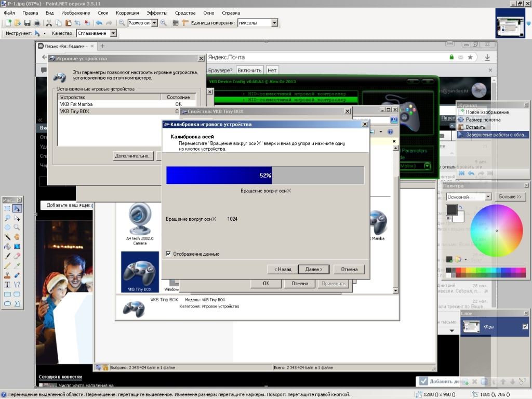Screen dimensions: 532x399
Task: Select the Paint Bucket tool
Action: (x=7, y=246)
